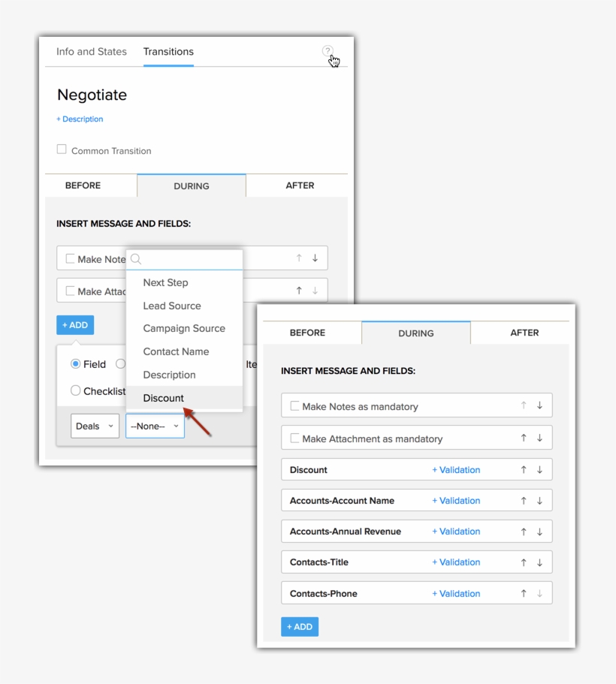Click the search magnifier in the field picker
The image size is (616, 684).
point(134,258)
